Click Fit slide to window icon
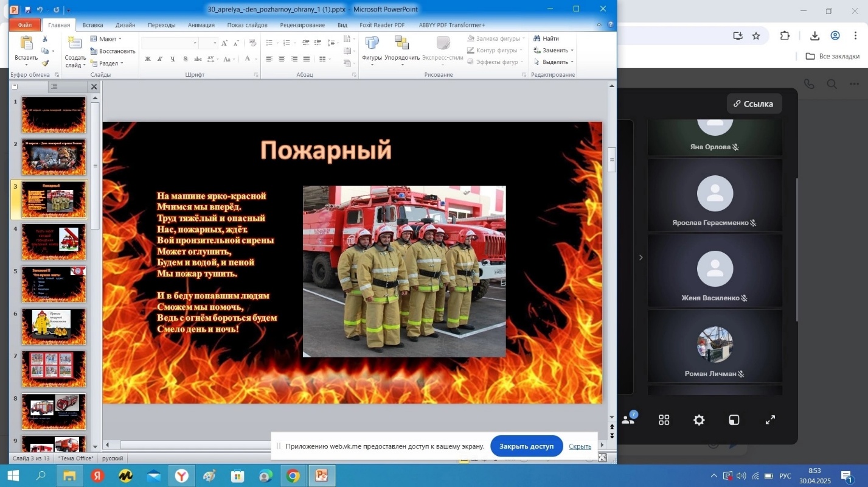Viewport: 868px width, 487px height. pyautogui.click(x=602, y=458)
